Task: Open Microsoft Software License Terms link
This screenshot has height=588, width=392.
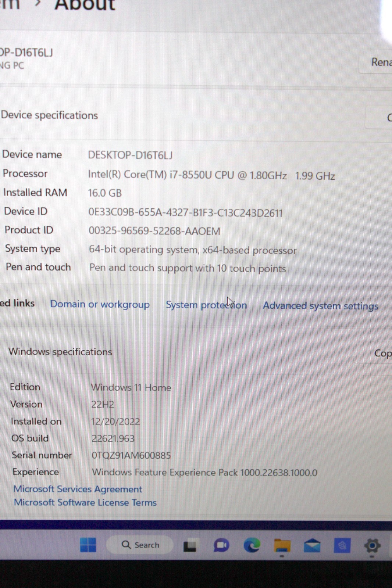Action: pos(85,502)
